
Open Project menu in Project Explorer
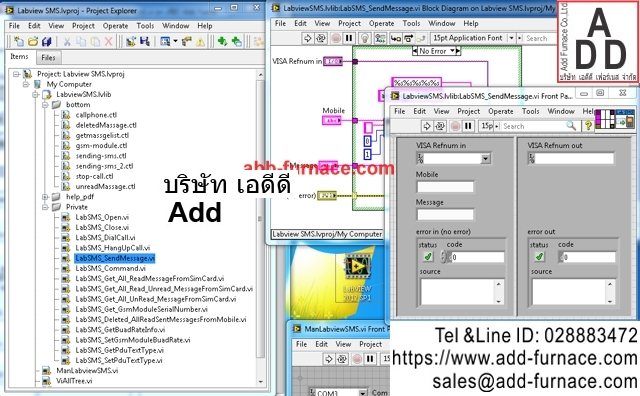click(x=83, y=26)
